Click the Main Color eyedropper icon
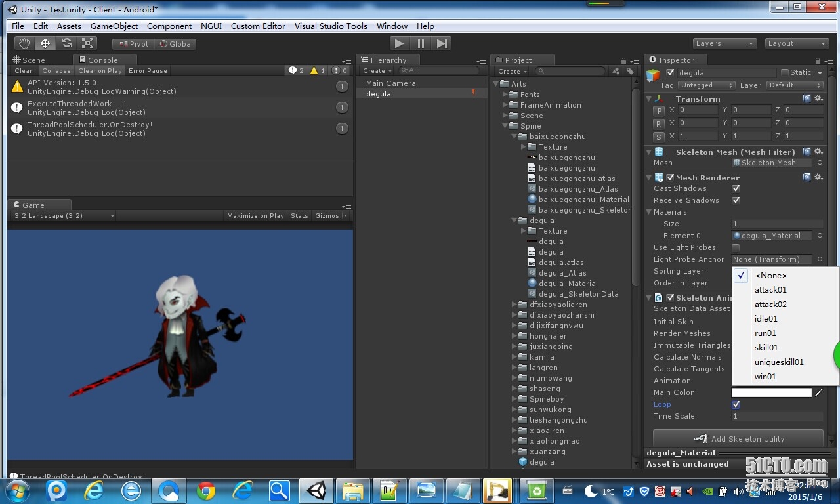This screenshot has width=840, height=504. 818,392
